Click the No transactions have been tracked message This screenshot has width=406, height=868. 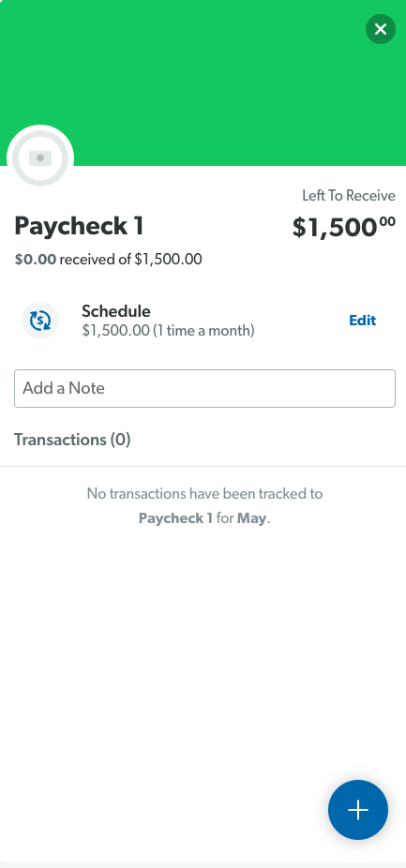204,493
